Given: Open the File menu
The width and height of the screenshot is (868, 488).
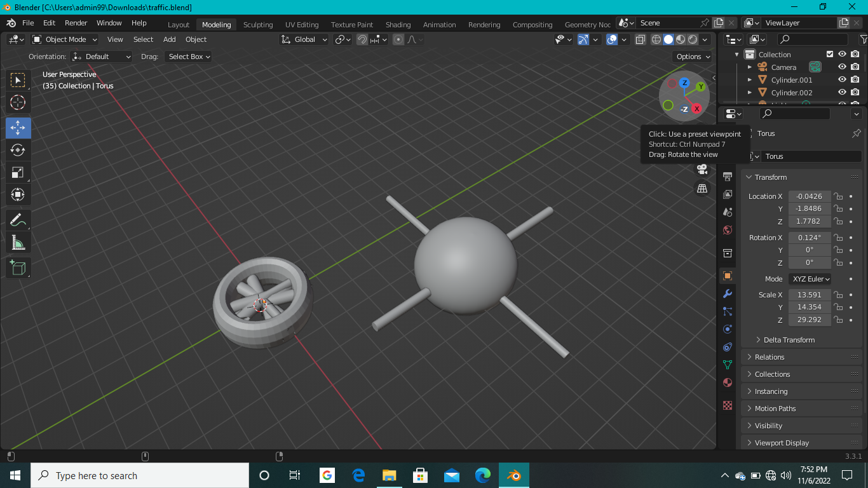Looking at the screenshot, I should point(28,23).
